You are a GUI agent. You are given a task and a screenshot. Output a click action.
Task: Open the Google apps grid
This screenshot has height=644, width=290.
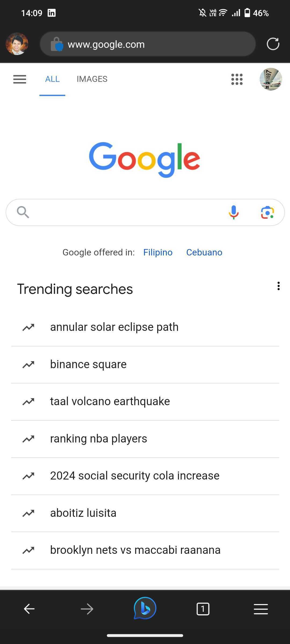(237, 79)
